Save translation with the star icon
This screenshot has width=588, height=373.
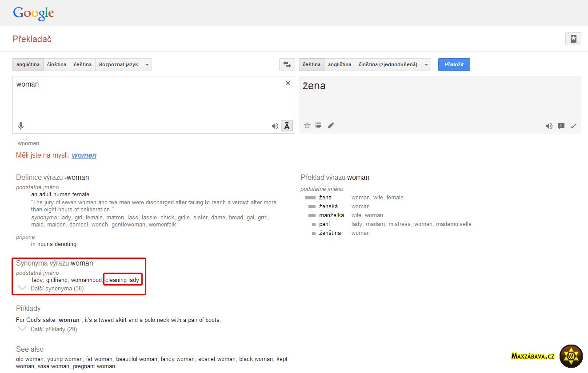coord(307,126)
